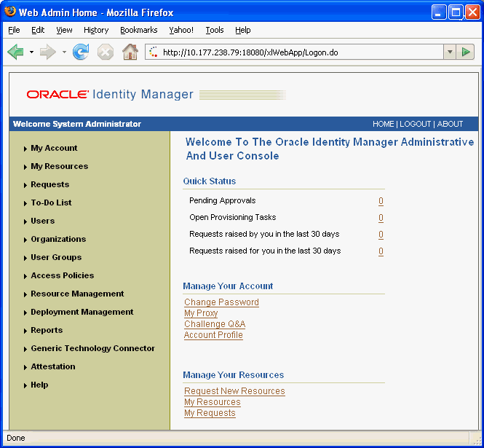Expand the My Resources arrow
Screen dimensions: 484x448
25,167
